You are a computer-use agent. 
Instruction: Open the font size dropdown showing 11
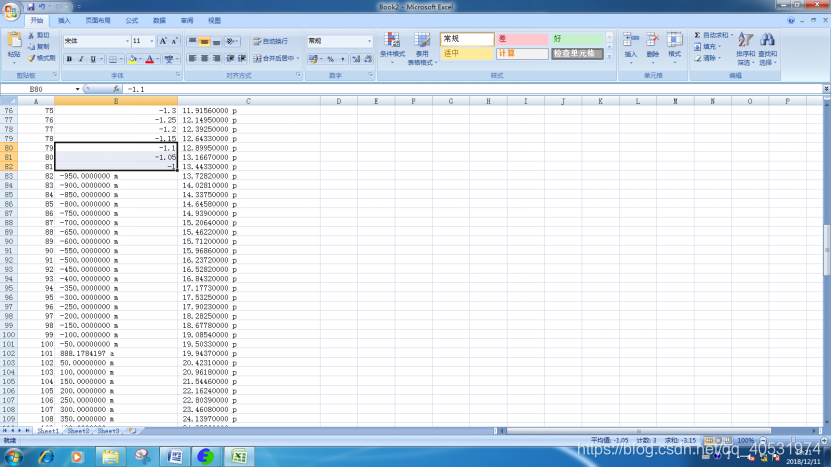tap(152, 41)
